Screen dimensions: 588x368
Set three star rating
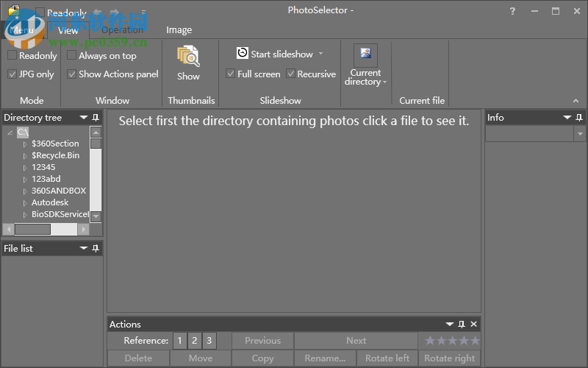click(453, 341)
